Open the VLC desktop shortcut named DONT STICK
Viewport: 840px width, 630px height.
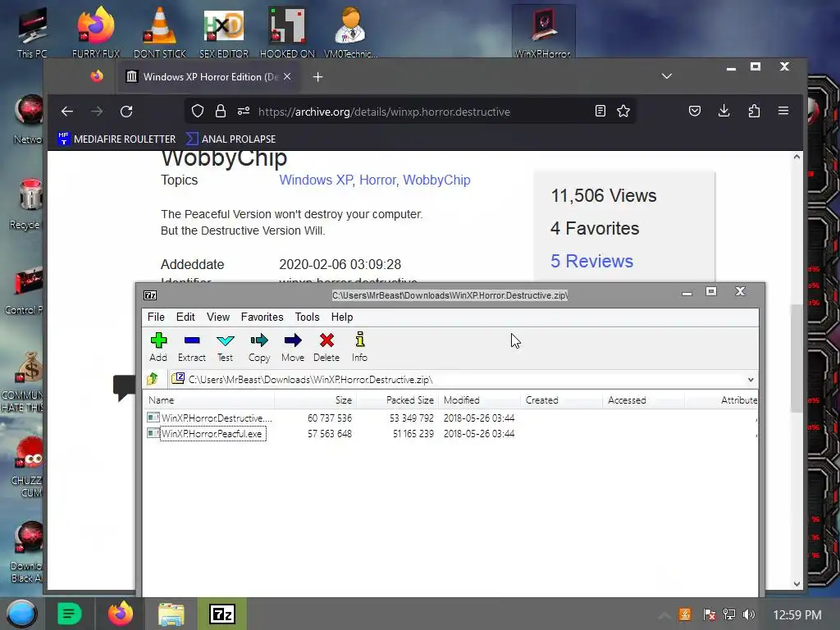coord(160,31)
